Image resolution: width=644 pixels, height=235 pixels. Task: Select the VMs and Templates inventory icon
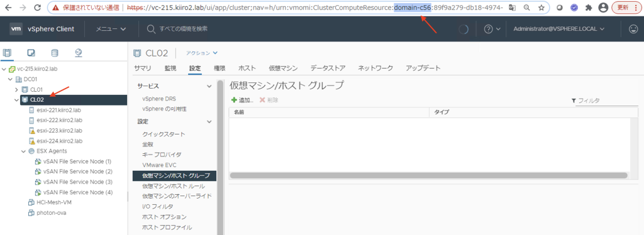click(x=31, y=53)
